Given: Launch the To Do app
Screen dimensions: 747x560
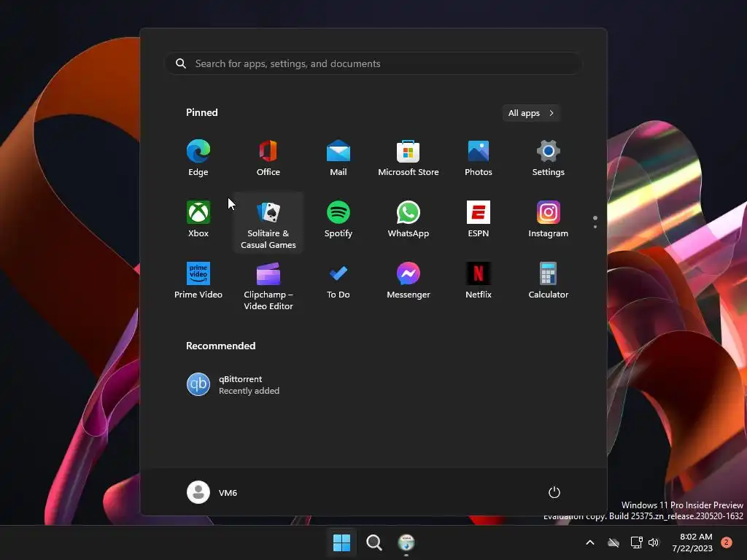Looking at the screenshot, I should 338,281.
